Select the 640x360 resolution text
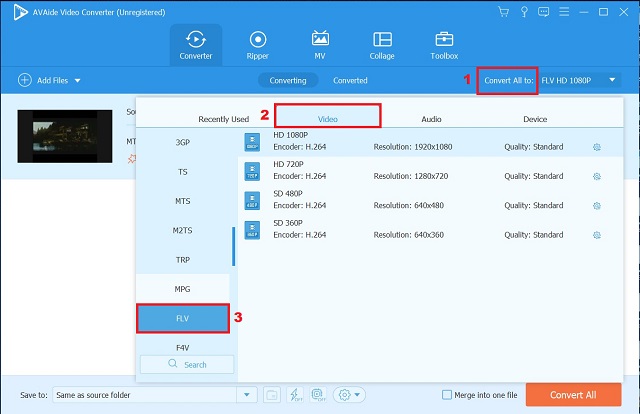This screenshot has height=414, width=640. tap(429, 235)
